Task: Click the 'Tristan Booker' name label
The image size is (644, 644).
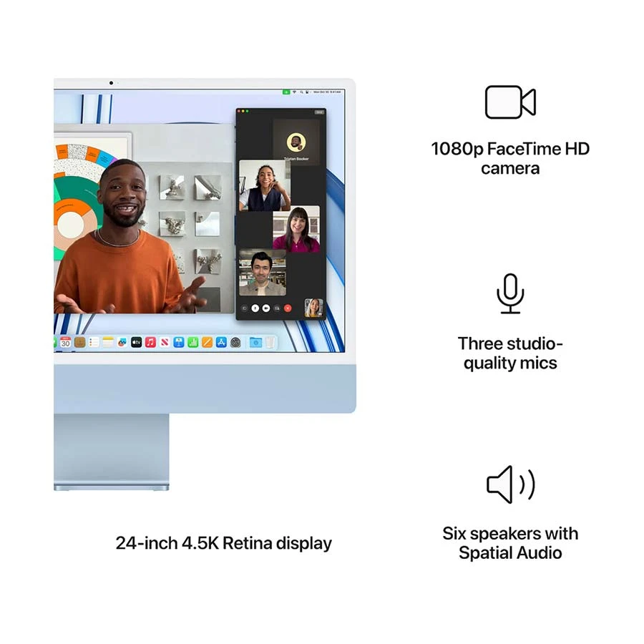Action: [x=296, y=159]
